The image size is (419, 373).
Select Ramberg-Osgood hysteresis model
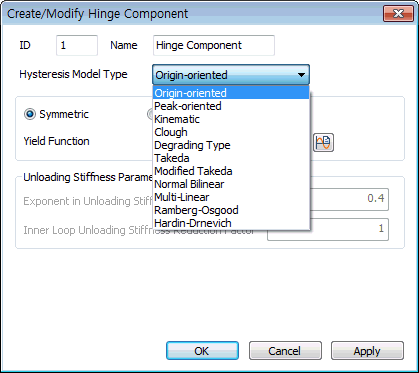tap(231, 210)
